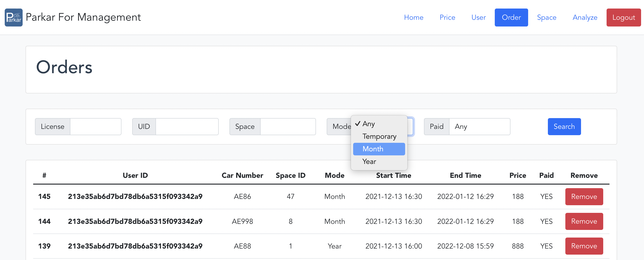Focus the License text field

point(95,126)
